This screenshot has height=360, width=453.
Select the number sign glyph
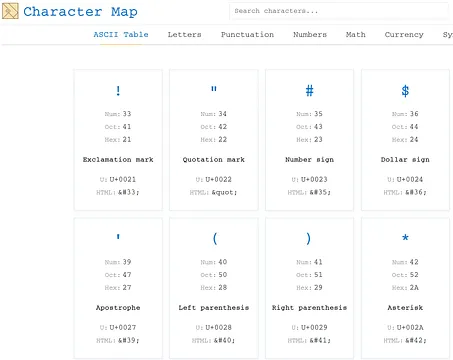pos(309,91)
